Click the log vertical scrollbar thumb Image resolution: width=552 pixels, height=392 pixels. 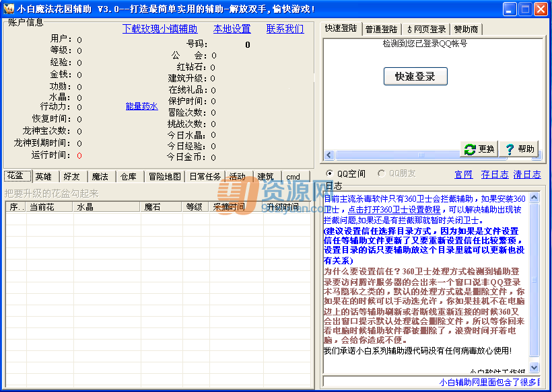tap(534, 280)
